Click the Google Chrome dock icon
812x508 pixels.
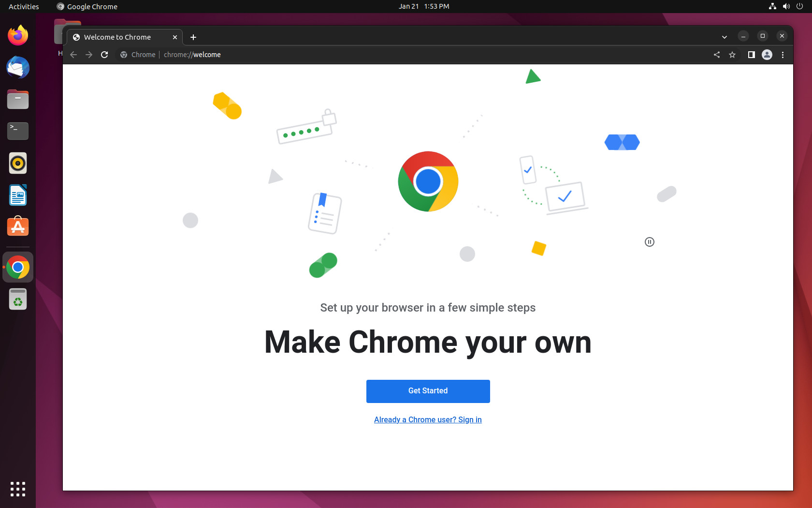point(18,267)
